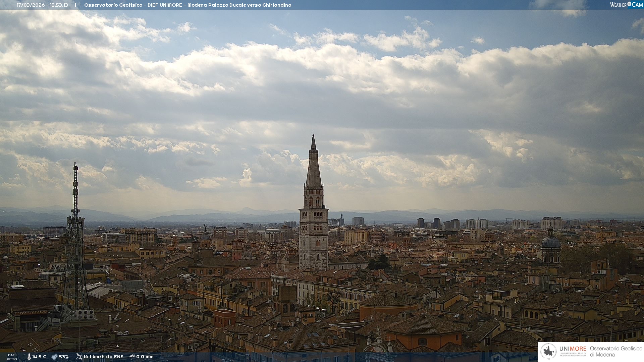Click Osservatorio Geofisico di Modena banner text
The image size is (644, 362).
click(x=616, y=351)
